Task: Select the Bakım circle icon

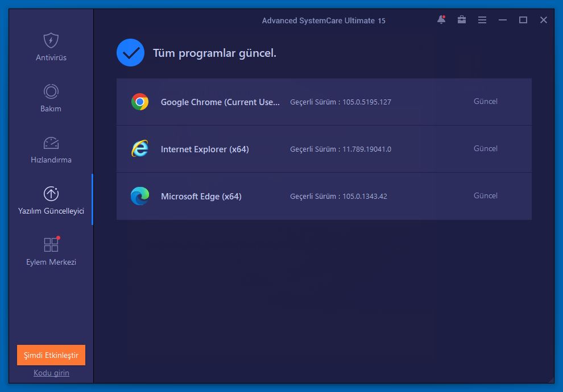Action: [51, 91]
